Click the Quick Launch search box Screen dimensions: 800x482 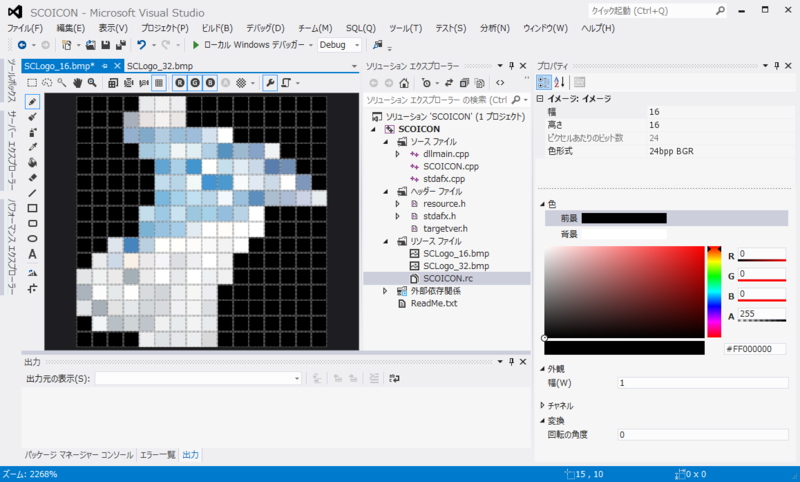(657, 11)
